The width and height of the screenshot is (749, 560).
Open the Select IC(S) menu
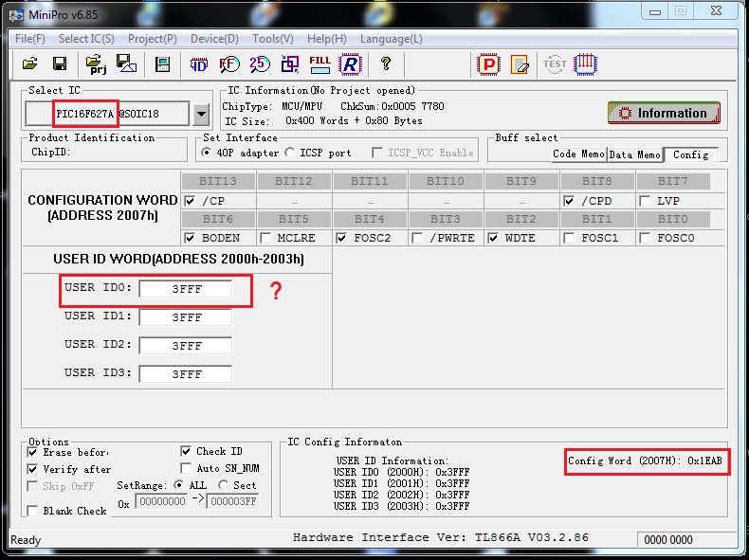(86, 39)
